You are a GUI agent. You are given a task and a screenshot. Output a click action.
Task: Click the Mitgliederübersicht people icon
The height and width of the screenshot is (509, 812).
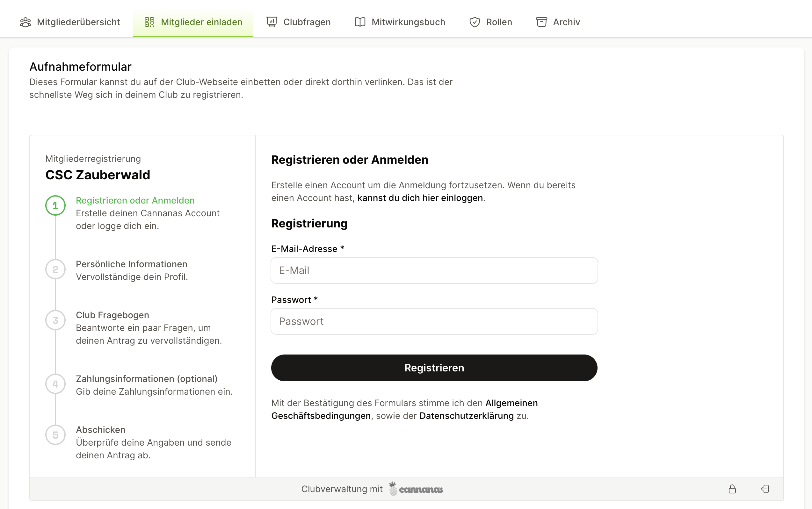pyautogui.click(x=25, y=22)
